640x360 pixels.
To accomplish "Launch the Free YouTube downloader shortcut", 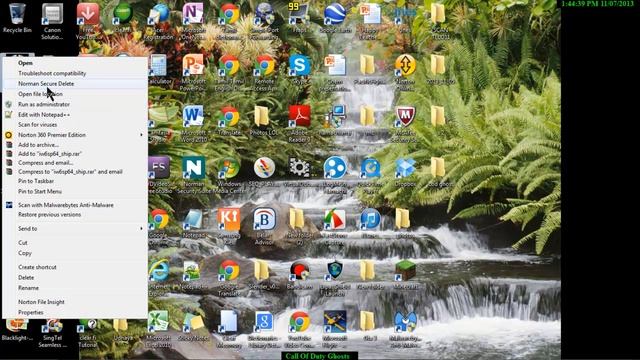I will 87,20.
